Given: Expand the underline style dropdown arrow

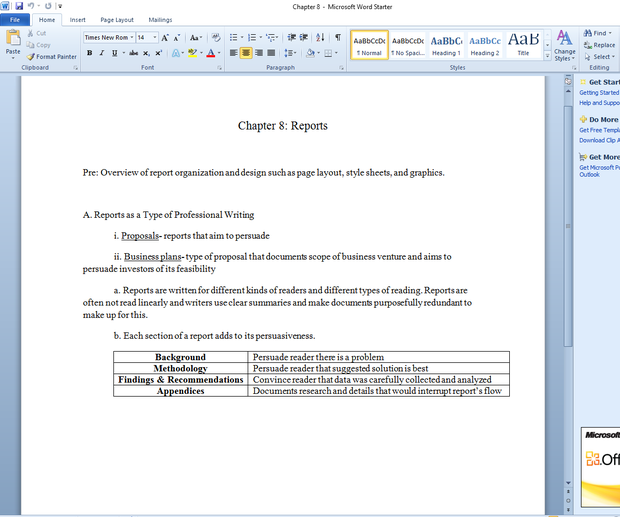Looking at the screenshot, I should pos(124,53).
